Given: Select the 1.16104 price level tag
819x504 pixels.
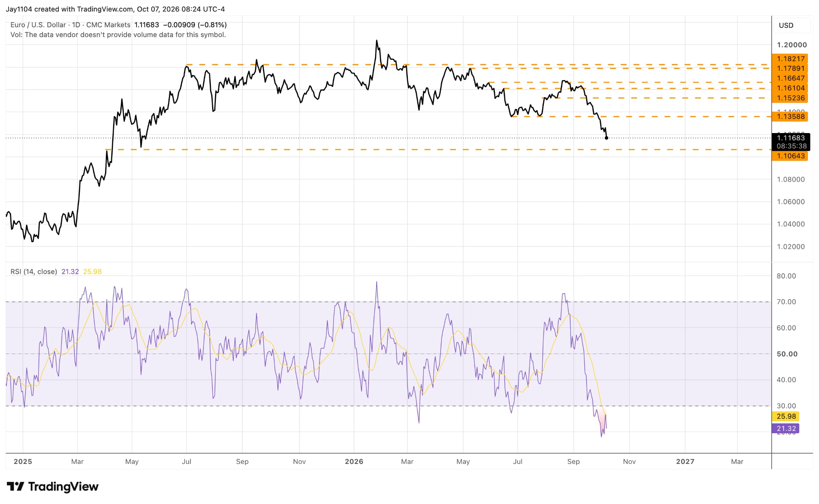Looking at the screenshot, I should [x=790, y=88].
